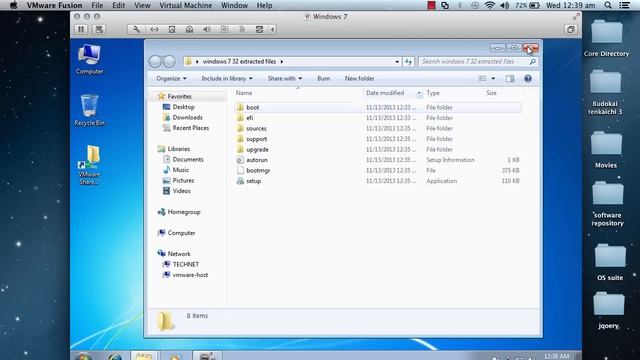Click the sound speaker icon in VMware toolbar

pyautogui.click(x=207, y=29)
